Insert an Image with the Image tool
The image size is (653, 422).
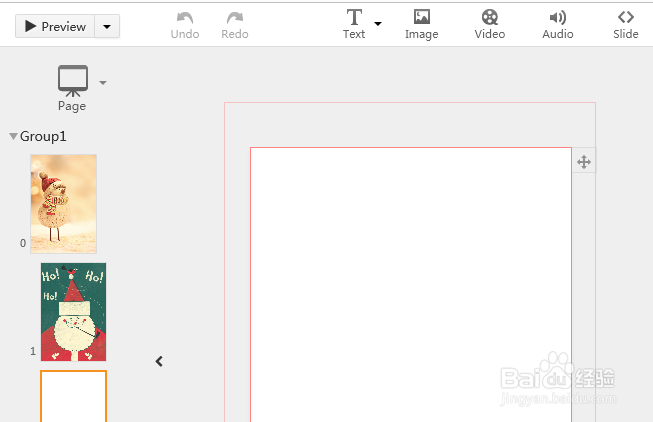coord(421,25)
